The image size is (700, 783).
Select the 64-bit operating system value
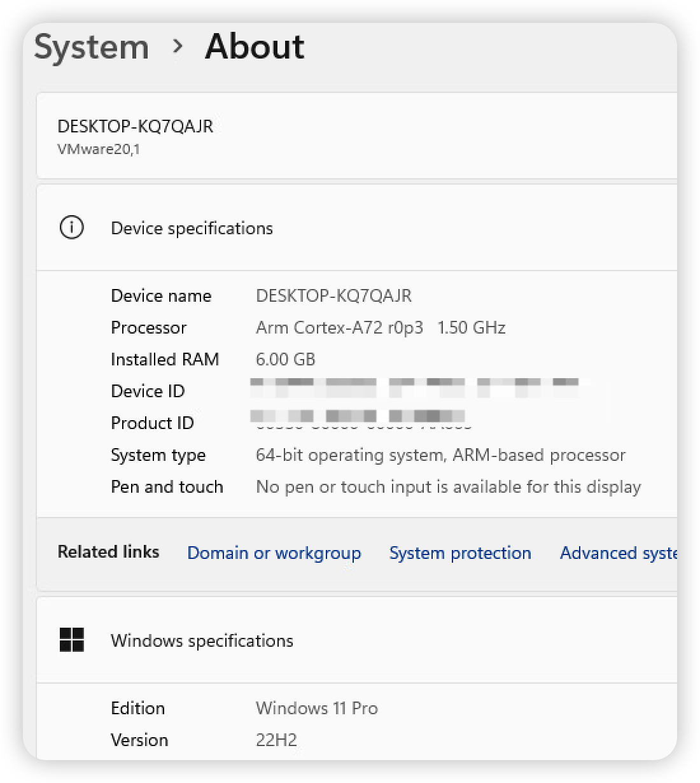click(440, 455)
